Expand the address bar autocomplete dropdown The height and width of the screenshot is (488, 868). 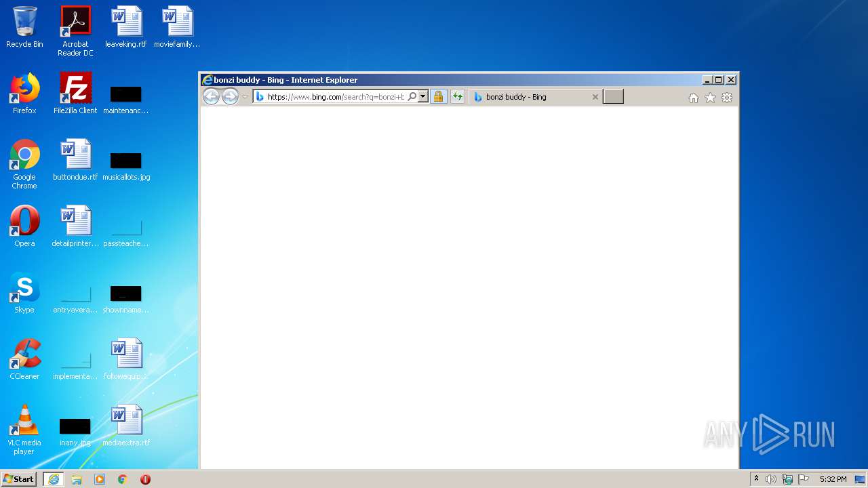tap(423, 97)
